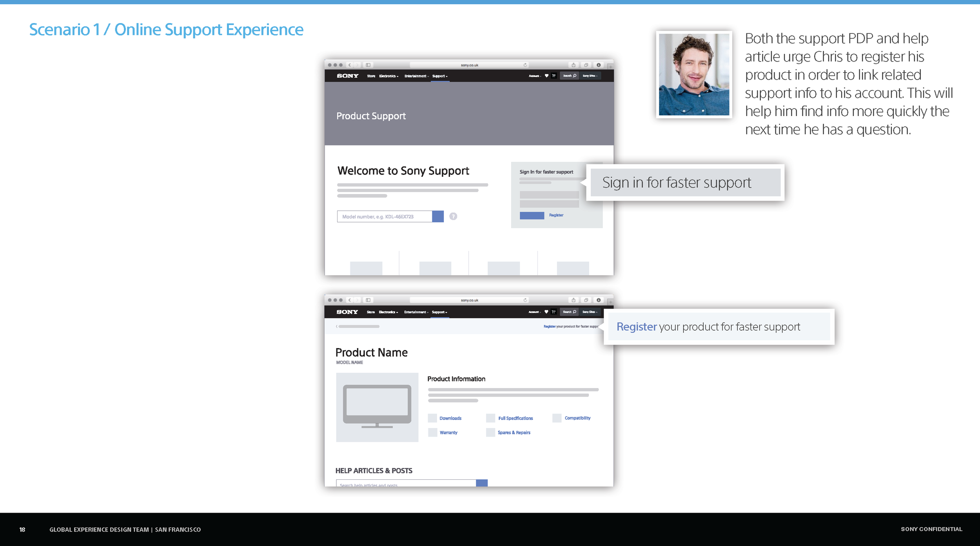Click Search button in the bottom browser nav

point(569,312)
